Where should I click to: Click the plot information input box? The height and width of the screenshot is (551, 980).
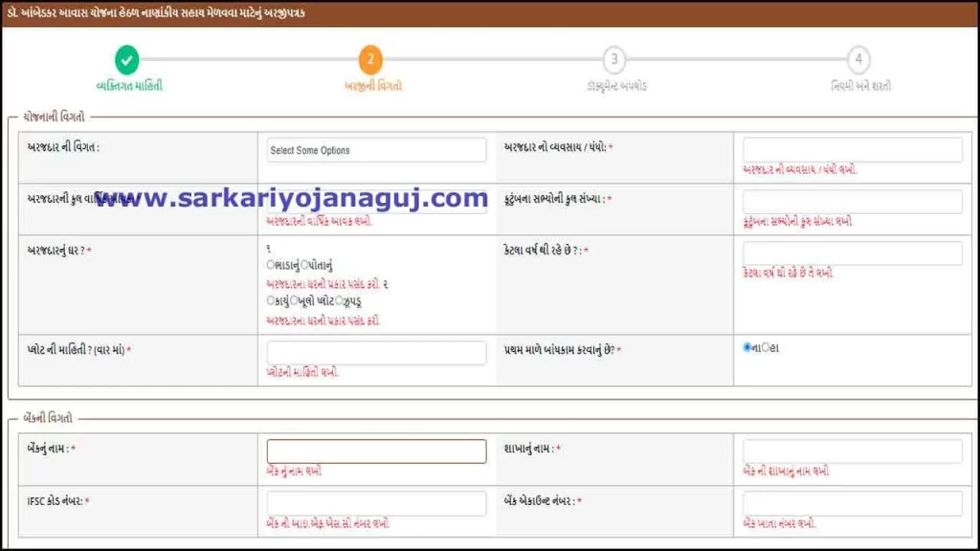click(x=375, y=352)
